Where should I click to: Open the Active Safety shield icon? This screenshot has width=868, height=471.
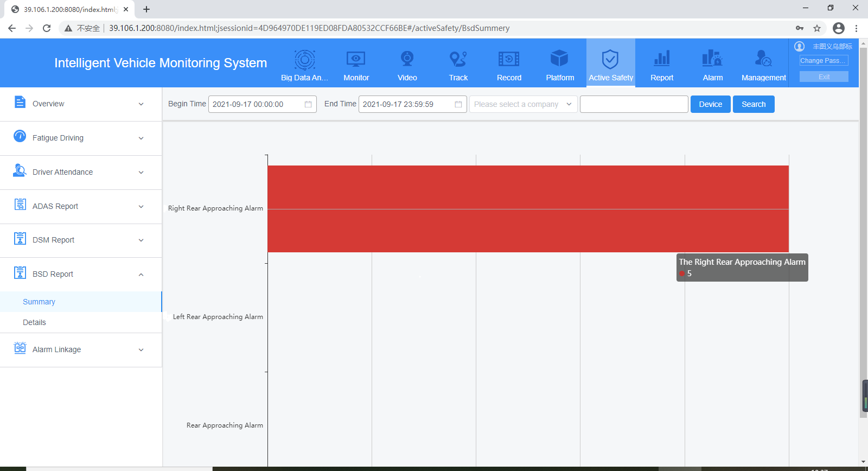click(610, 59)
